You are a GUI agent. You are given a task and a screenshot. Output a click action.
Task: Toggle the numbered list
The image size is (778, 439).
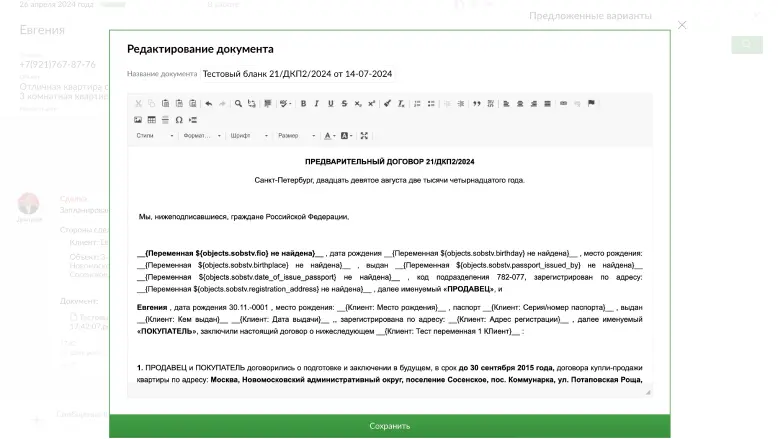tap(417, 104)
